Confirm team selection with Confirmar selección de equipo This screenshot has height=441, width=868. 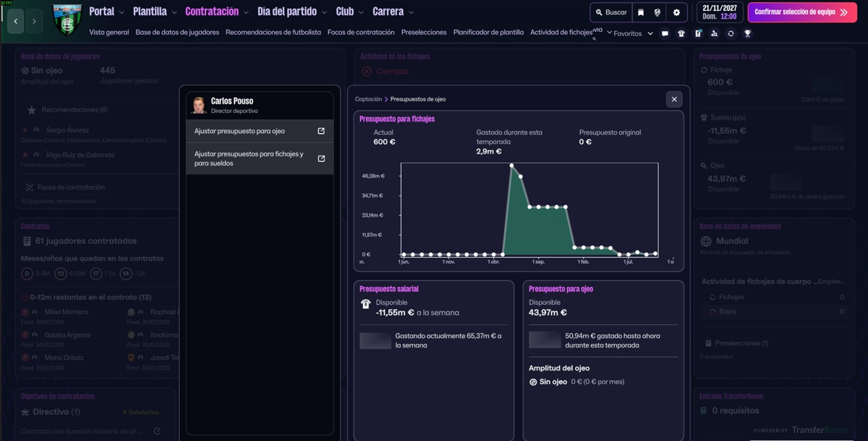801,12
